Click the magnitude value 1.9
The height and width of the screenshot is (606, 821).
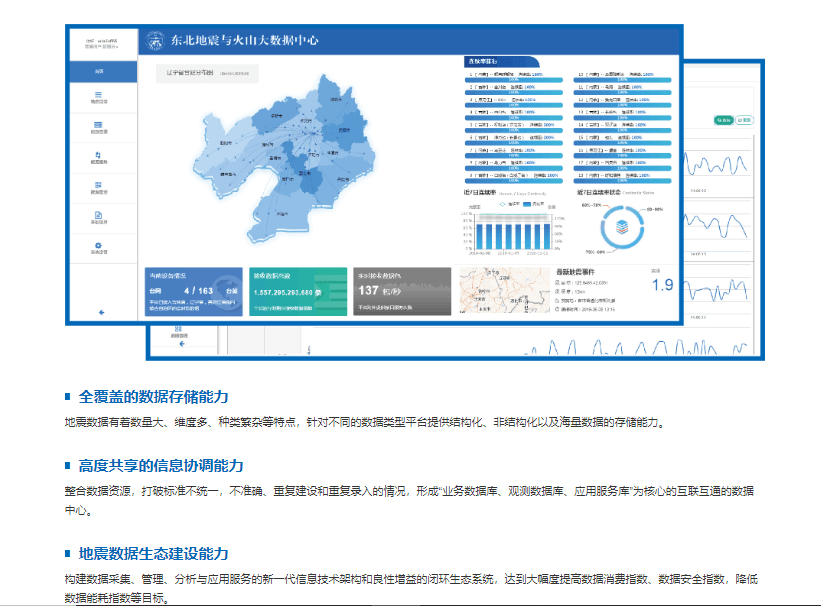click(662, 285)
